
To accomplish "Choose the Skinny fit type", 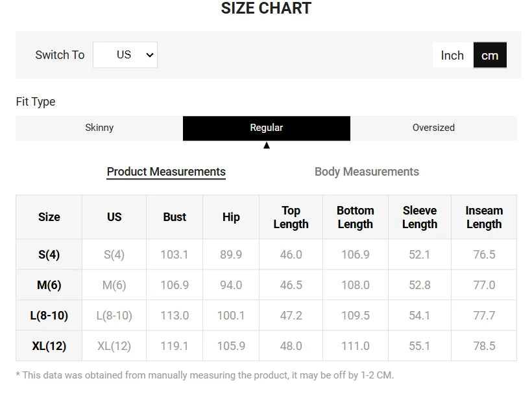I will click(99, 128).
